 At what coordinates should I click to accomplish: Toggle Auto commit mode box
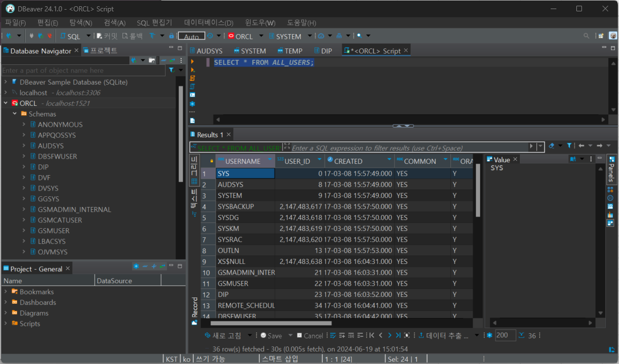pos(192,36)
